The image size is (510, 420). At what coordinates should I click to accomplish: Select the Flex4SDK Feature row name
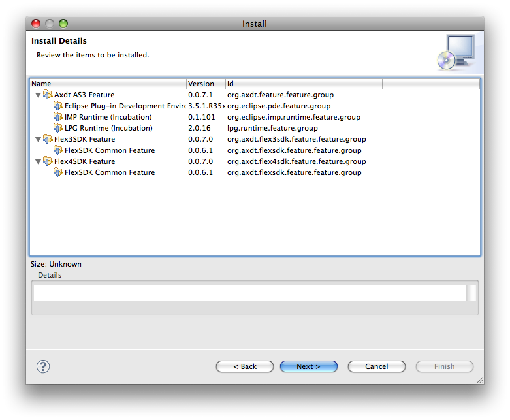[x=85, y=161]
